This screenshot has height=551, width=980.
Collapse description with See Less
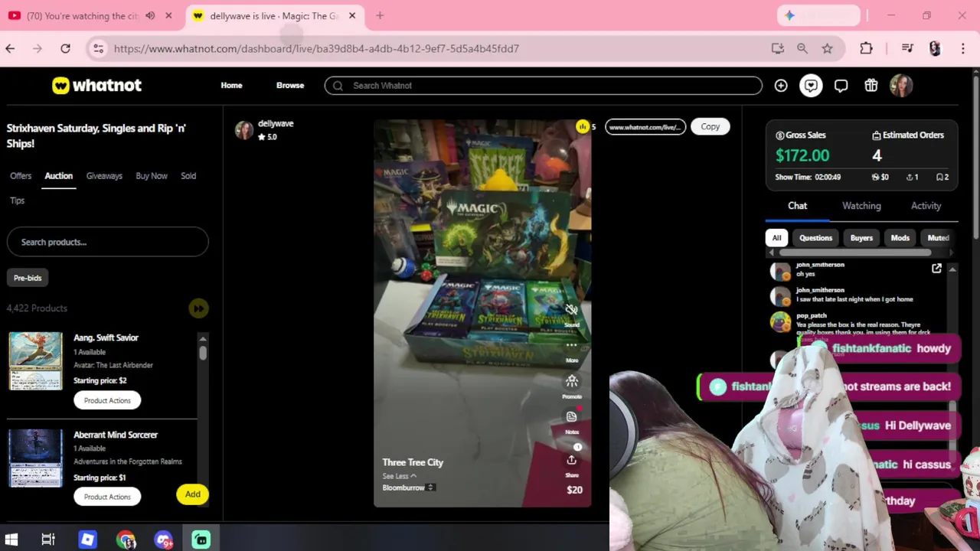pyautogui.click(x=399, y=476)
